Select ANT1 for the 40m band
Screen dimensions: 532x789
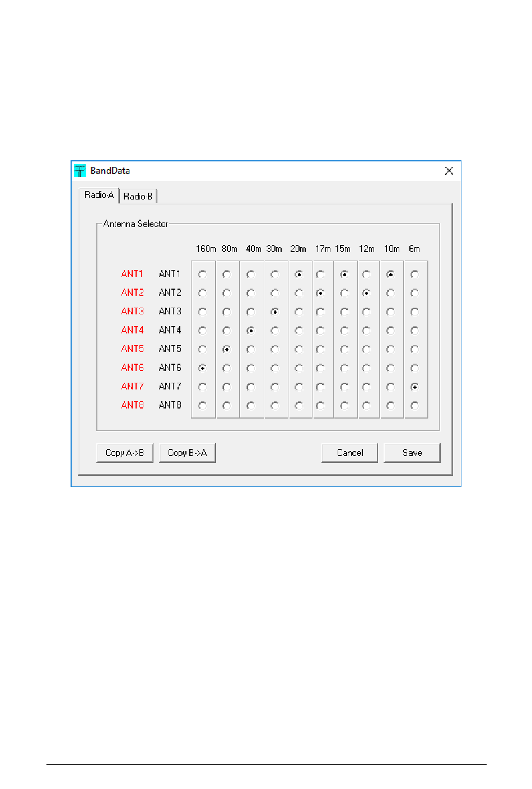click(251, 275)
